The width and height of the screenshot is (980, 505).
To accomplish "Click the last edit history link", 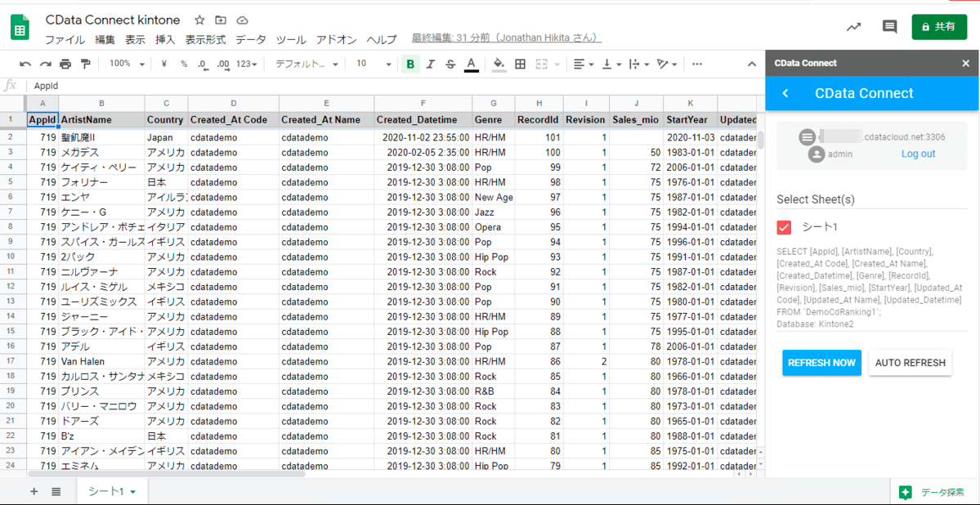I will (x=506, y=38).
